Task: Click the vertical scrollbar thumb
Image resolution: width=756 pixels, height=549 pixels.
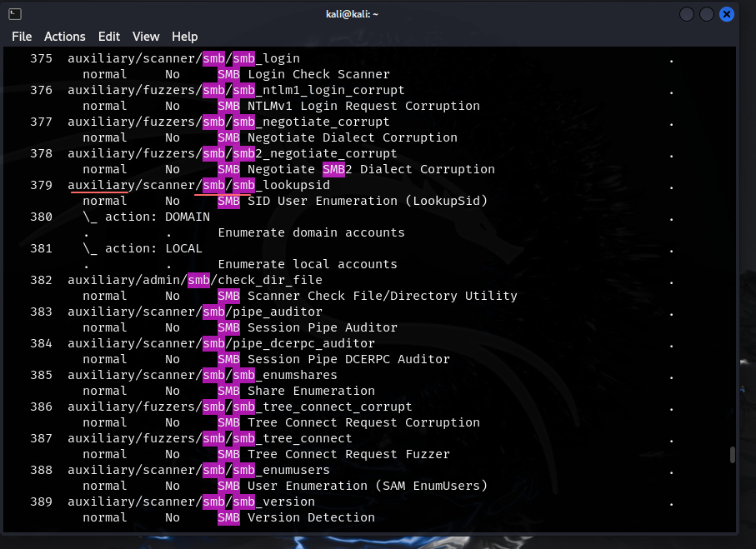Action: tap(733, 455)
